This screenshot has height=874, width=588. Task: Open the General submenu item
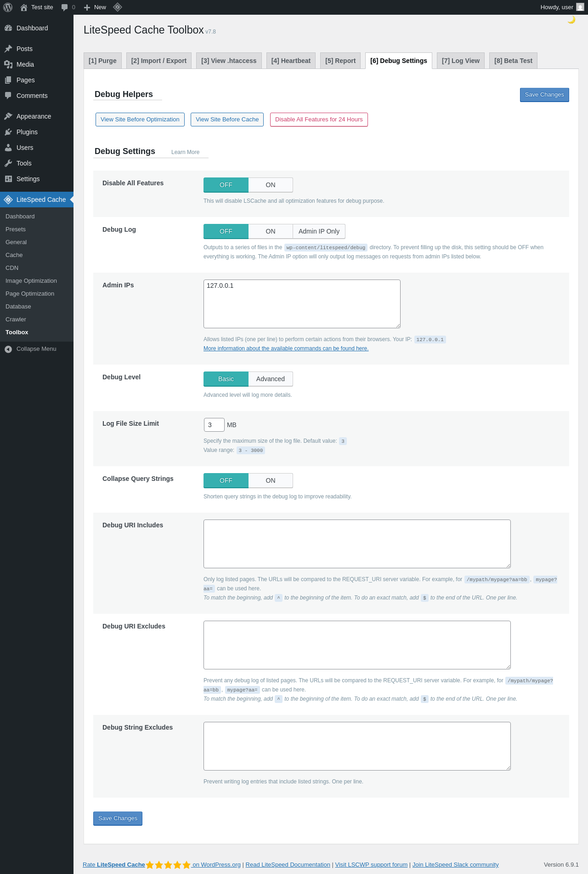16,242
